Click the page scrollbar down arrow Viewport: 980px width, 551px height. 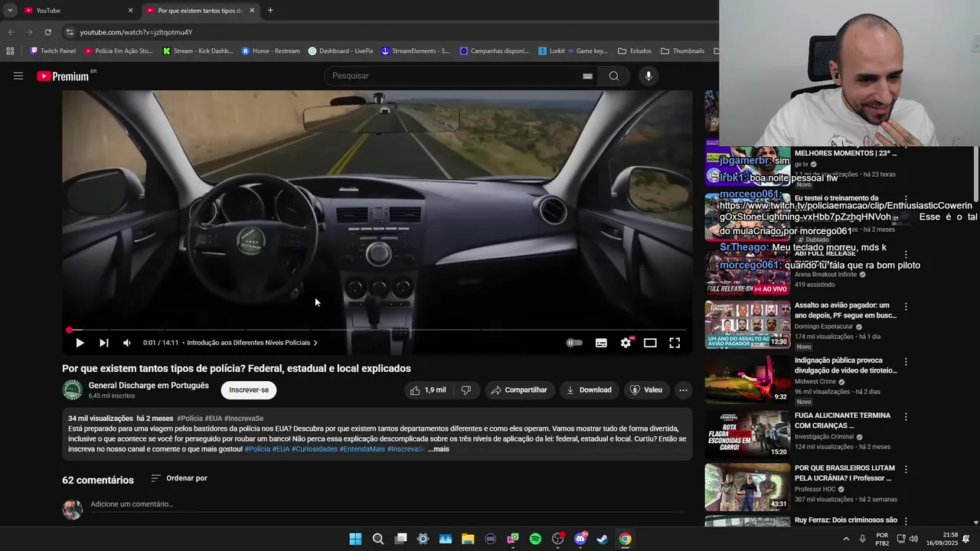pyautogui.click(x=975, y=523)
